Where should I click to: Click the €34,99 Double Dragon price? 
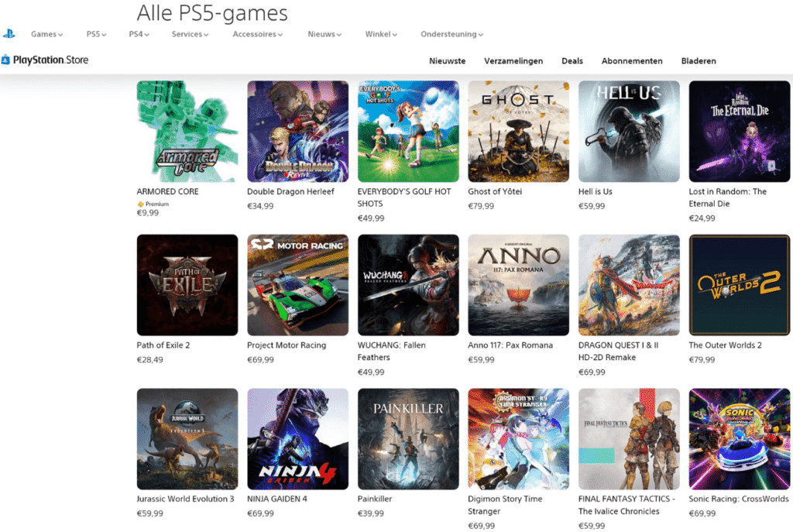(x=260, y=206)
